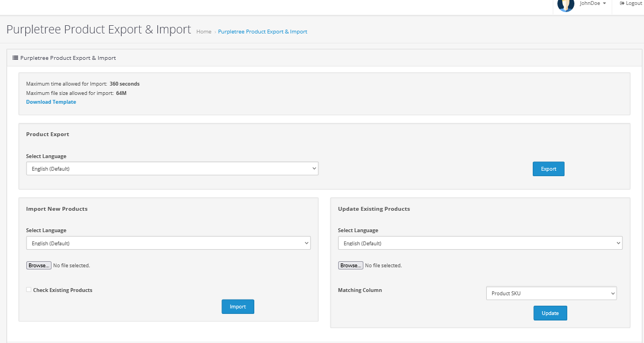Click the 'Import New Products' section heading

click(56, 209)
